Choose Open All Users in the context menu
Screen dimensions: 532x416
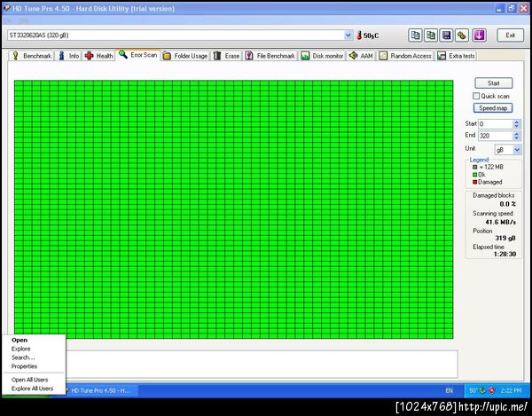[29, 380]
